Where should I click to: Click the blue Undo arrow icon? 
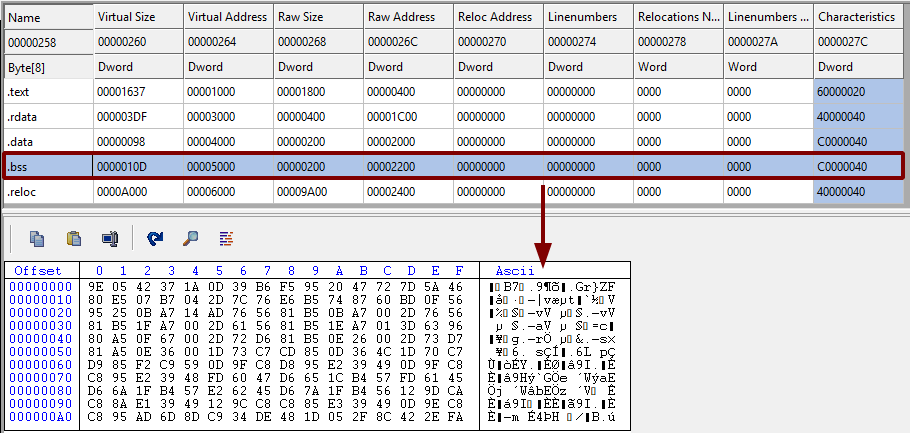pyautogui.click(x=155, y=238)
